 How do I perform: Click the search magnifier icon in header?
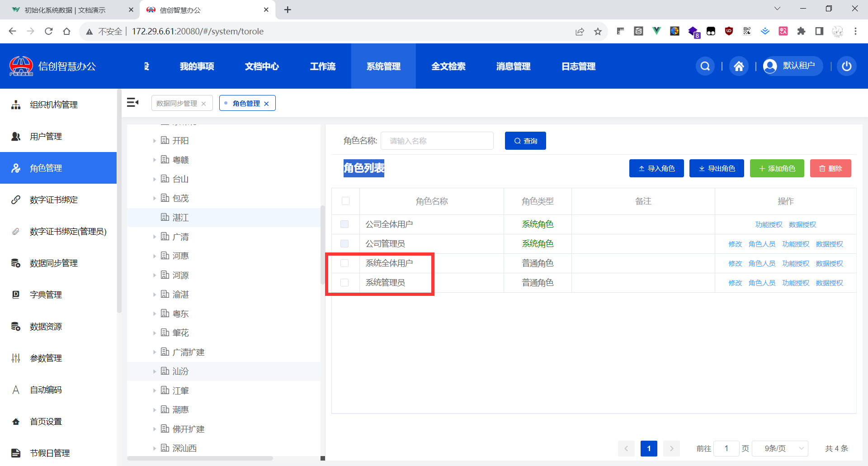point(705,67)
